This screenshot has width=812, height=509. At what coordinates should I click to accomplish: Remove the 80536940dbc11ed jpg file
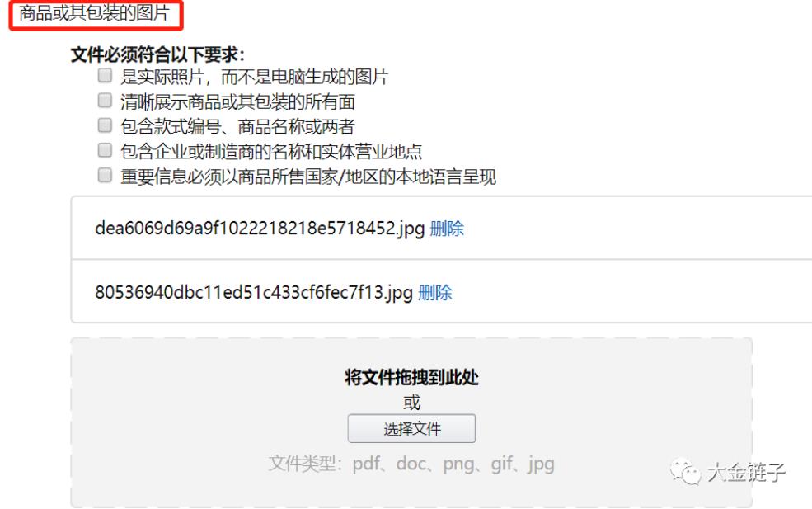pyautogui.click(x=435, y=292)
